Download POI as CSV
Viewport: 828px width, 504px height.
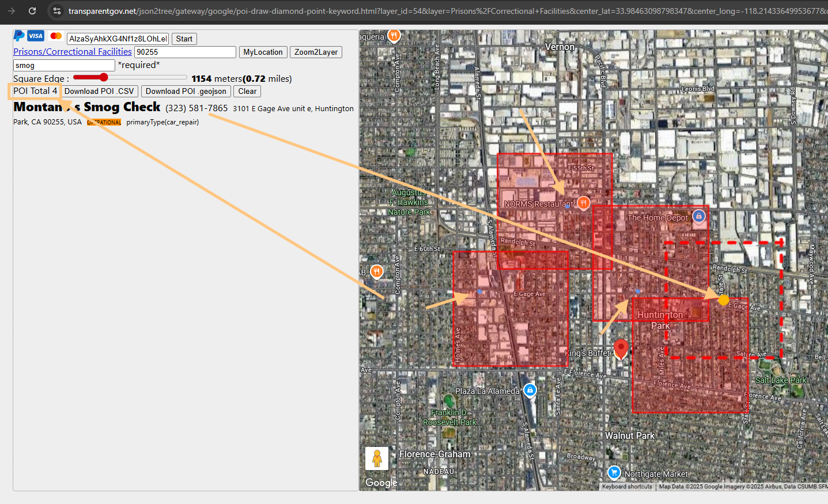[99, 91]
